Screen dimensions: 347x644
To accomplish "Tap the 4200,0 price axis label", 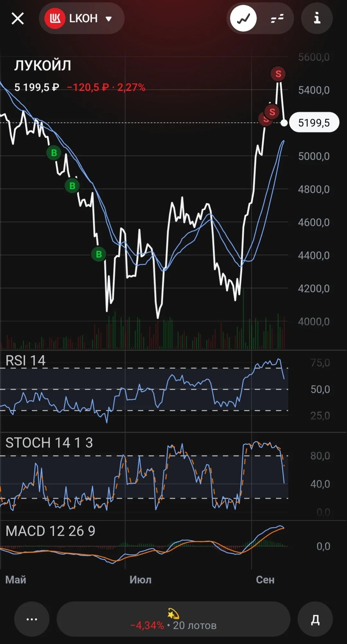I will point(314,289).
